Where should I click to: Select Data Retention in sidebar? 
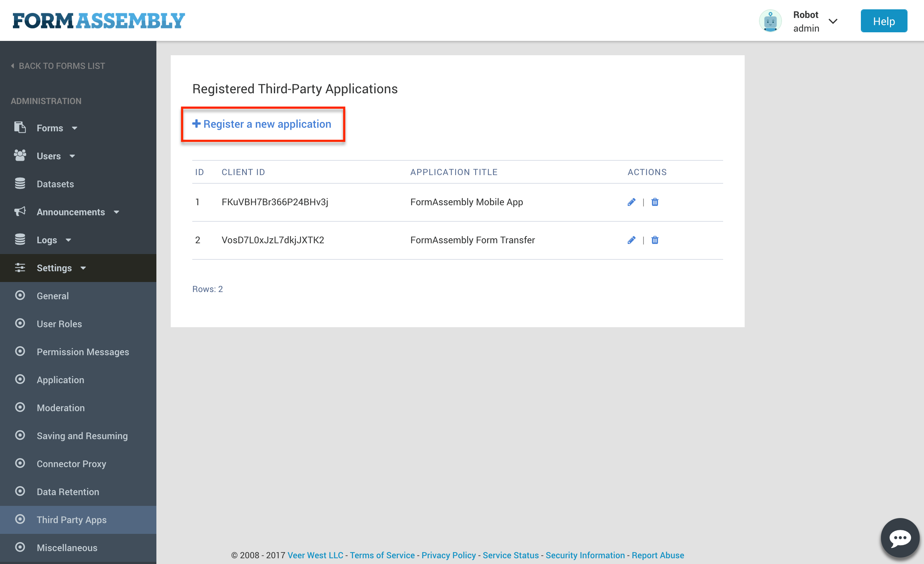(68, 492)
